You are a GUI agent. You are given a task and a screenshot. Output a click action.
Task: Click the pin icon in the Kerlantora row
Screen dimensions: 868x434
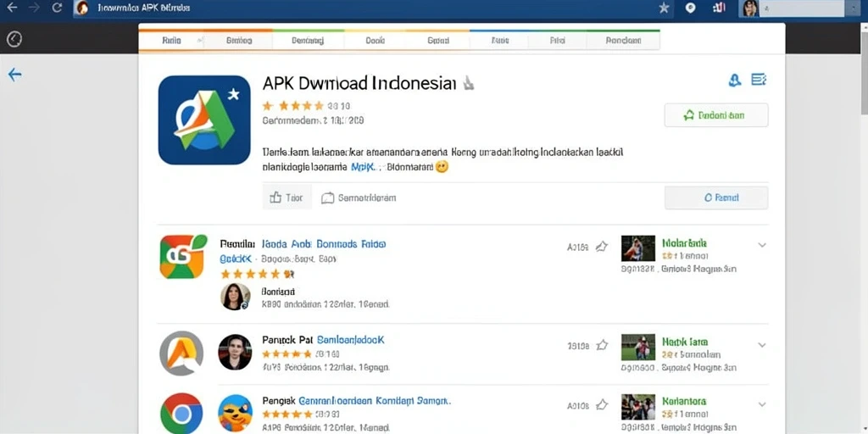click(x=601, y=405)
